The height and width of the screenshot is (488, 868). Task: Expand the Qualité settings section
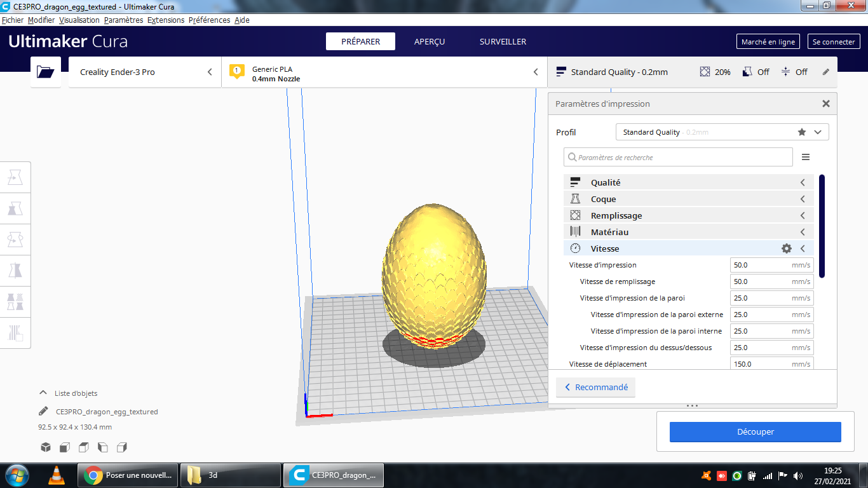(689, 182)
